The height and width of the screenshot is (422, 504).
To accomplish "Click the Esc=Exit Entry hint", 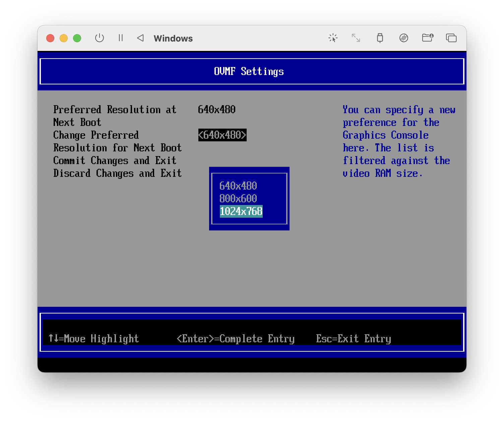I will [354, 339].
